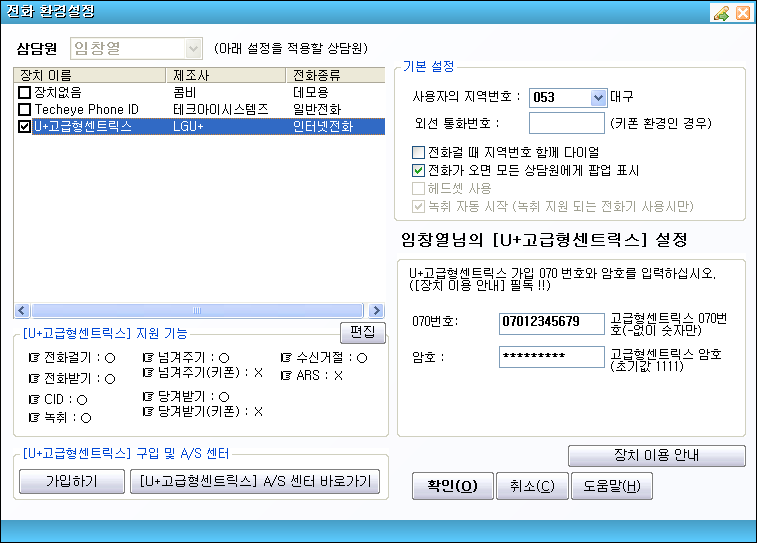The height and width of the screenshot is (543, 757).
Task: Toggle the 헤드셋 사용 checkbox
Action: click(418, 188)
